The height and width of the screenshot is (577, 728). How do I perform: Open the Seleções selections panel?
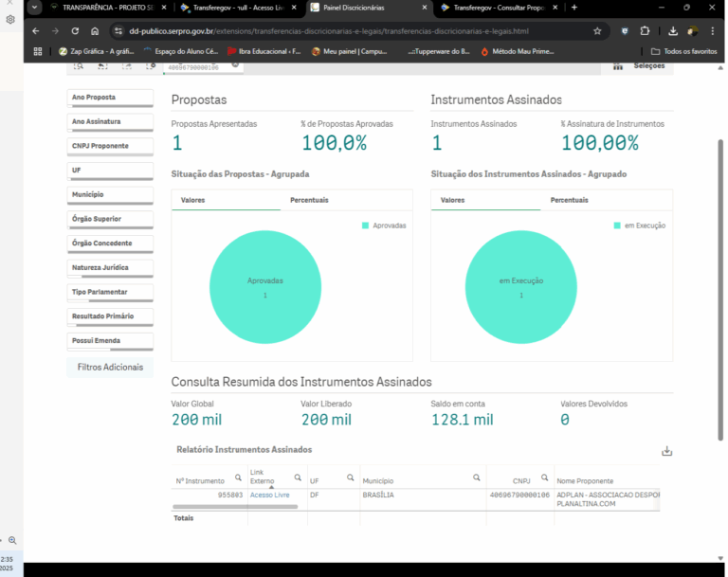pos(641,66)
